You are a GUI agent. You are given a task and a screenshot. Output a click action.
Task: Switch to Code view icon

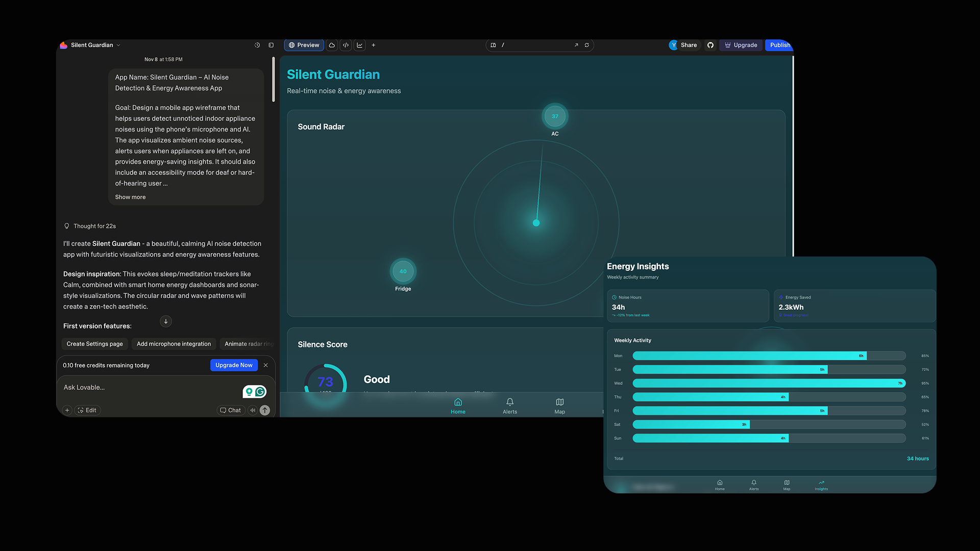(x=346, y=45)
